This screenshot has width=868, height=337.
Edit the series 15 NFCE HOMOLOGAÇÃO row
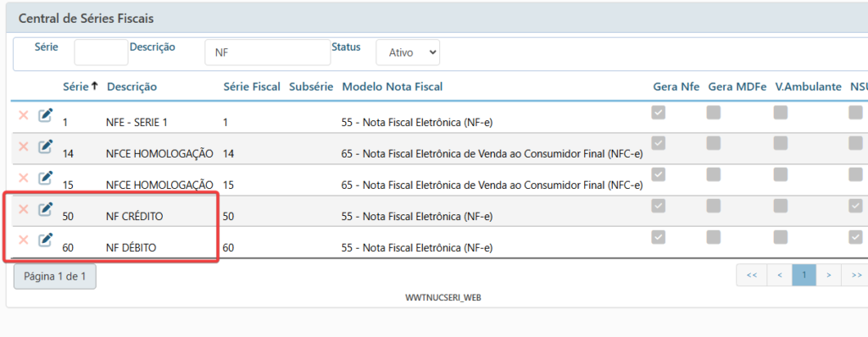click(x=46, y=178)
